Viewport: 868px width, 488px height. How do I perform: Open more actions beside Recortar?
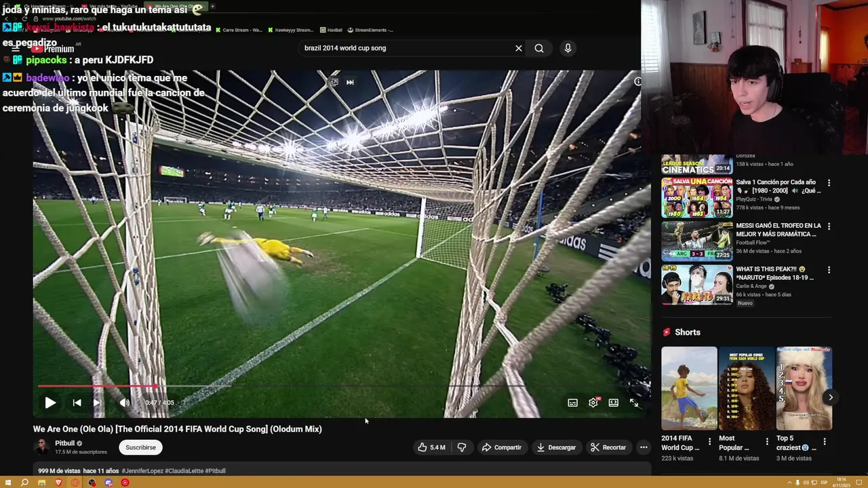click(644, 447)
